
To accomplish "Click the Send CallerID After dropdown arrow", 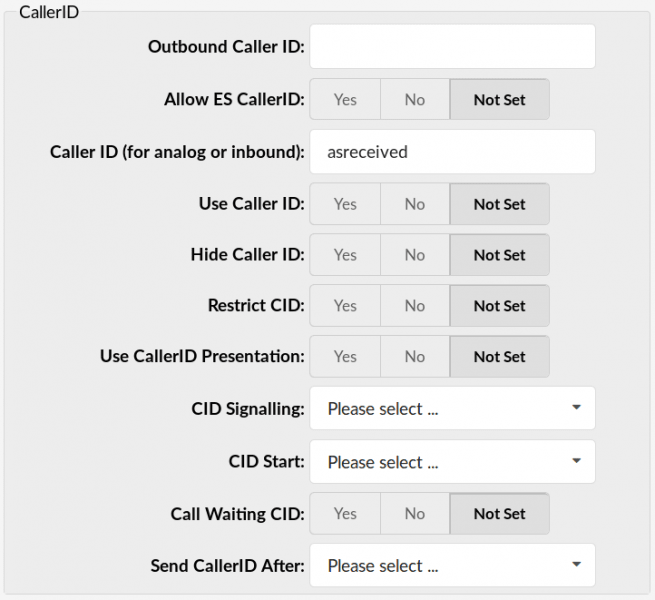I will tap(576, 564).
